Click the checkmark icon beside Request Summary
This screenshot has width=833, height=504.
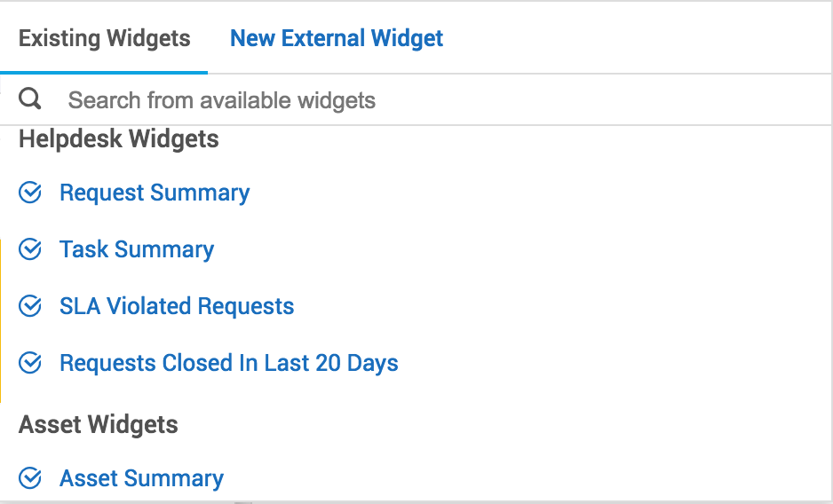30,193
